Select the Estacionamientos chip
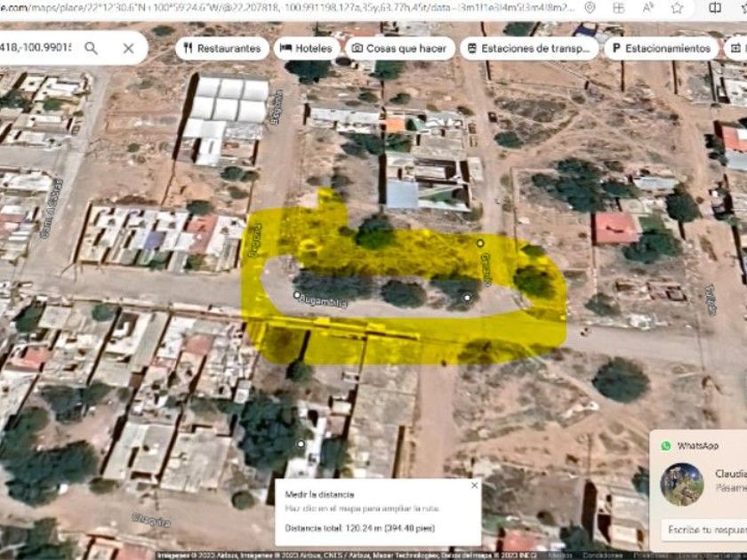Image resolution: width=747 pixels, height=560 pixels. 662,48
